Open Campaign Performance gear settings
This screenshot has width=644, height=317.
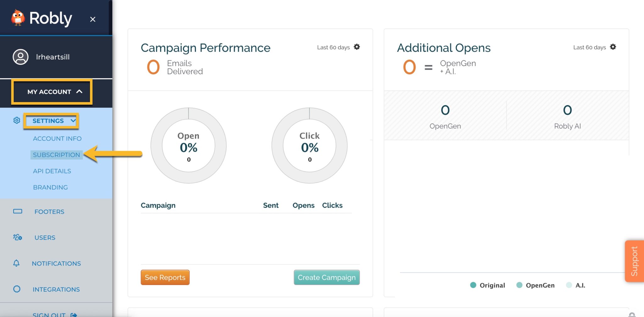(x=357, y=47)
